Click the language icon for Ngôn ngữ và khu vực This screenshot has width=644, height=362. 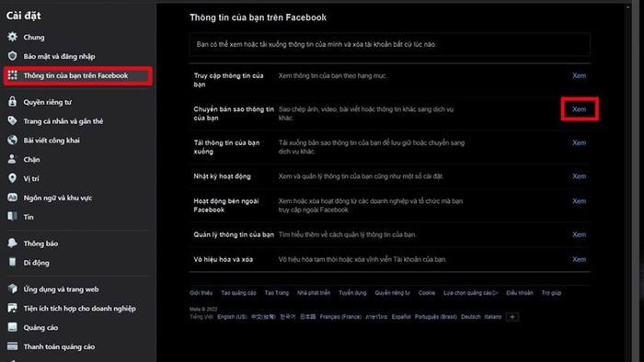click(x=12, y=198)
